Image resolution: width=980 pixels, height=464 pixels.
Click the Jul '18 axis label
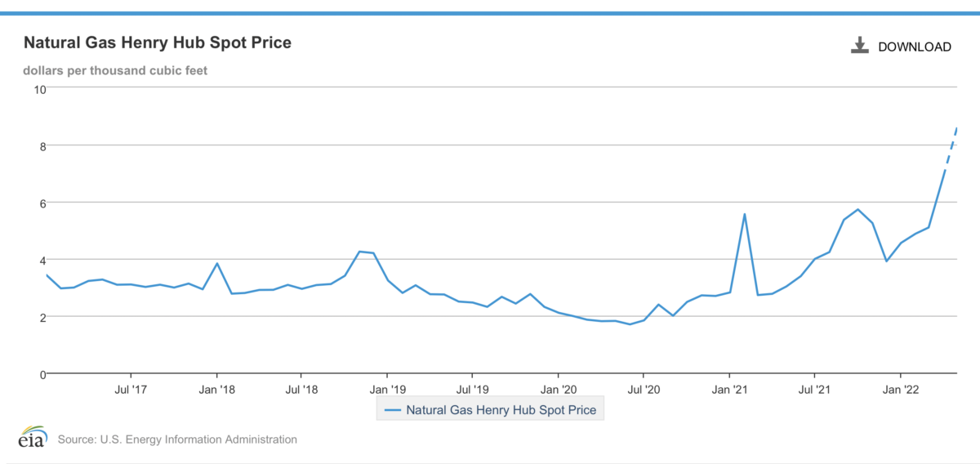coord(302,390)
